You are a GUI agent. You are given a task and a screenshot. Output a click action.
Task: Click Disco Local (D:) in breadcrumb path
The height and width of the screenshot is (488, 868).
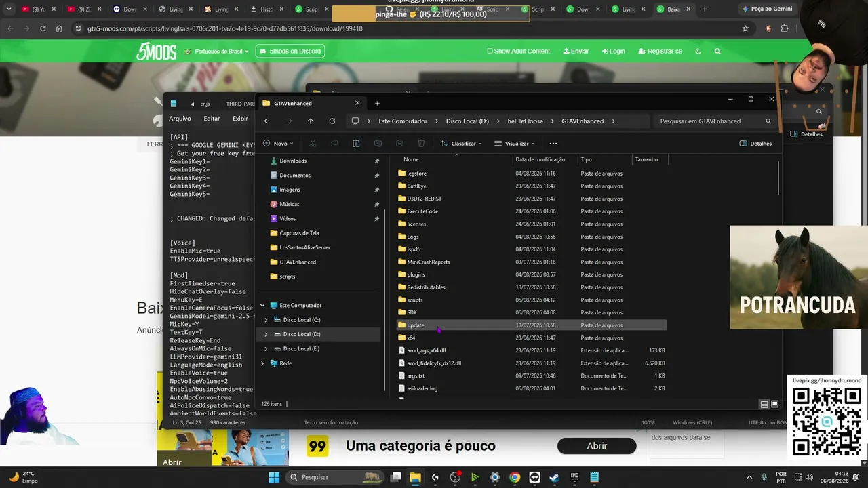[x=467, y=121]
